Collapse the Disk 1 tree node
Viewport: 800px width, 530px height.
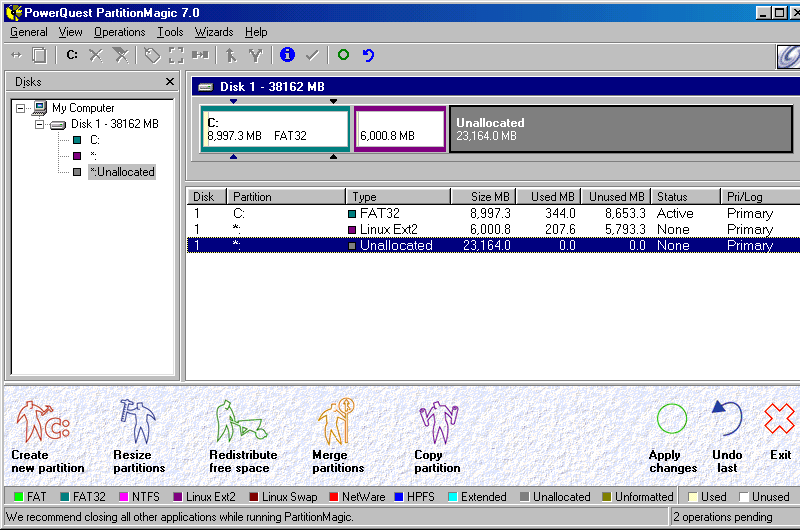(40, 124)
